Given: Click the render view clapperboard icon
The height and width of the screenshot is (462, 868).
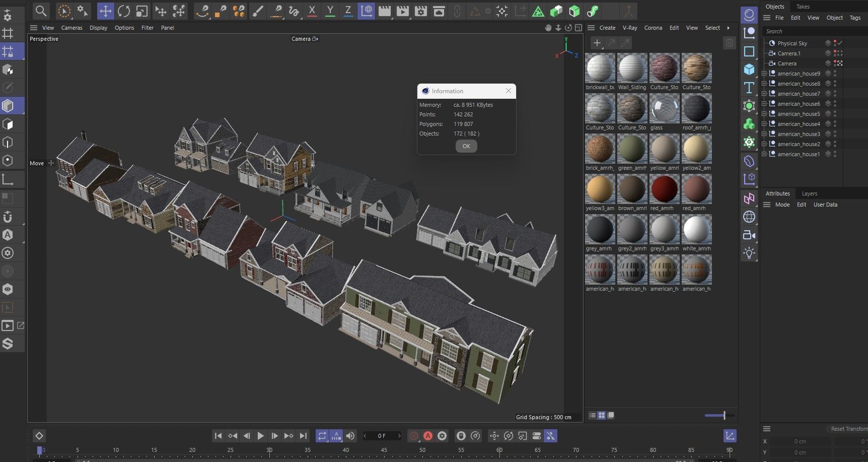Looking at the screenshot, I should 385,11.
